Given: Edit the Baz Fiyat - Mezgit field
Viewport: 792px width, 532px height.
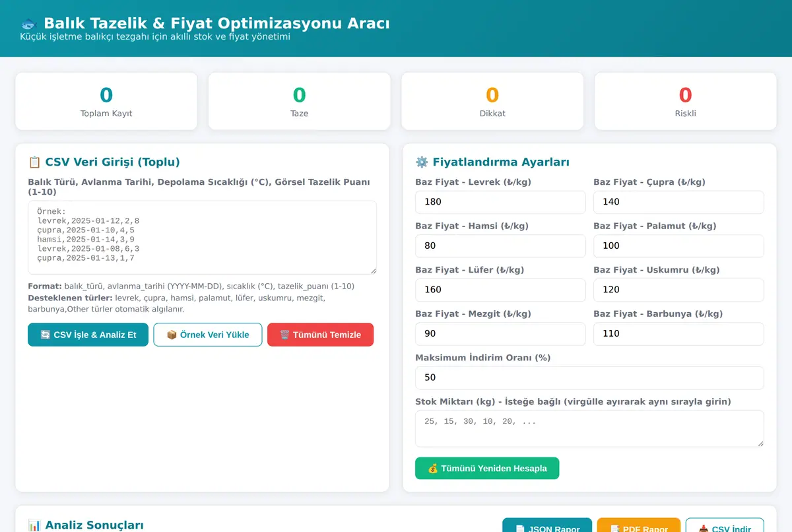Looking at the screenshot, I should pos(500,334).
